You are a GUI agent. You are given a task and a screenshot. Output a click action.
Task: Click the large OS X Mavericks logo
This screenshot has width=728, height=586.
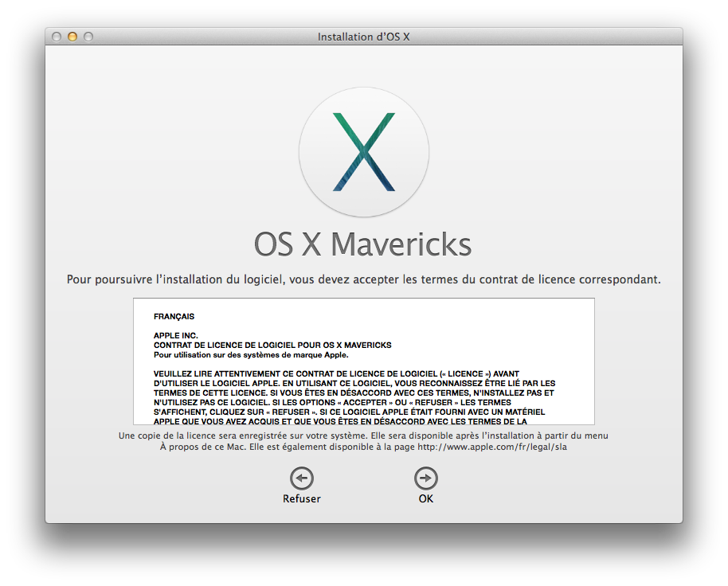click(x=363, y=152)
